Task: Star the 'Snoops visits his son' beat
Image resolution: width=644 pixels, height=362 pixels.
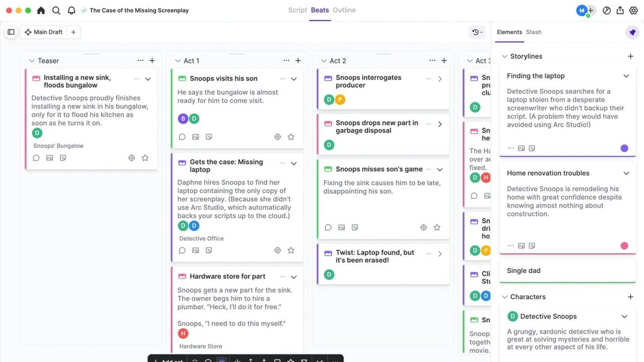Action: tap(291, 137)
